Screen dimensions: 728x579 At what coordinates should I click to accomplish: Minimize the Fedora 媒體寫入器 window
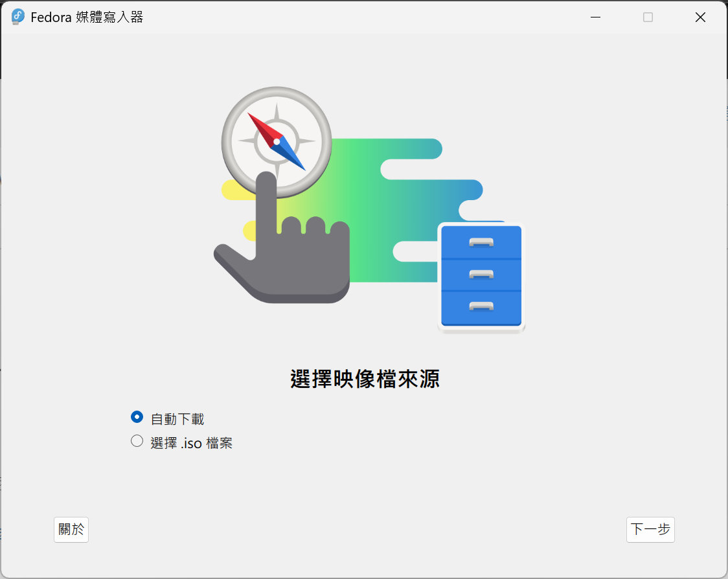tap(595, 17)
